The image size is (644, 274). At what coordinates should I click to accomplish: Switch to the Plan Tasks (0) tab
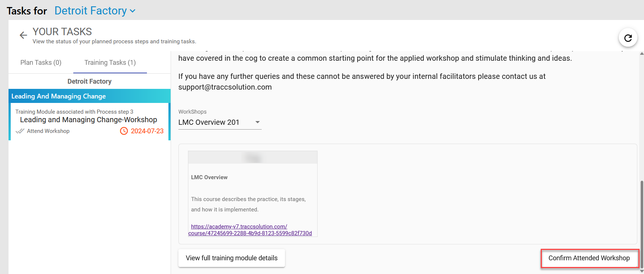[x=41, y=63]
